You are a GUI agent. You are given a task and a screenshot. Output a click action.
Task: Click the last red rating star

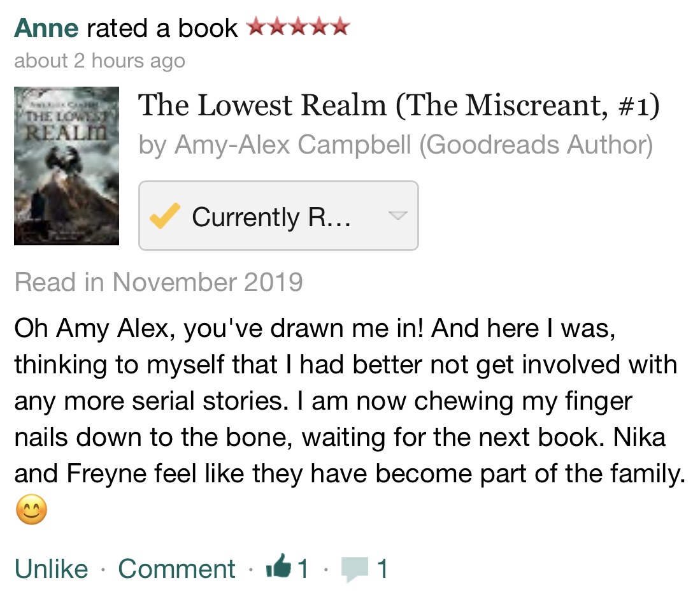point(340,27)
